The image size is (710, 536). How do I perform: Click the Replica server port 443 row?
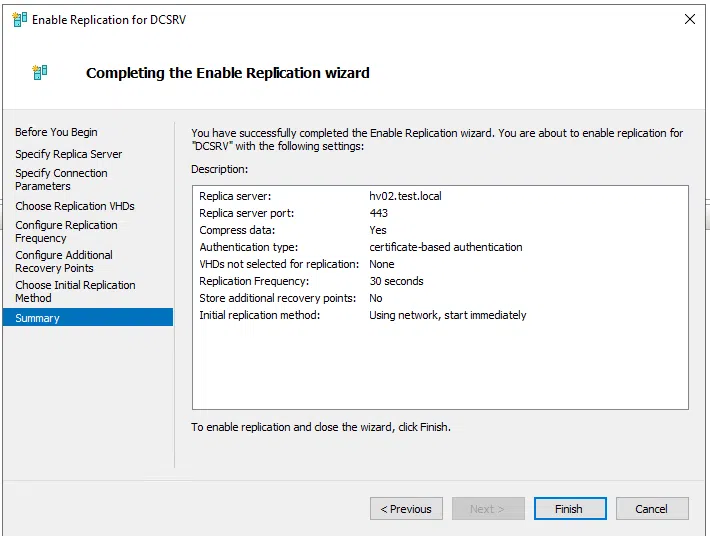(x=378, y=213)
